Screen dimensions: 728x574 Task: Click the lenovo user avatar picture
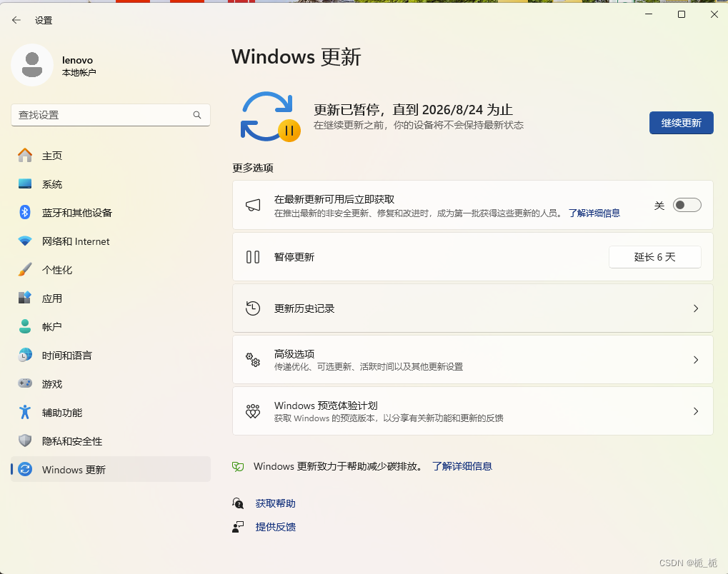click(x=32, y=65)
